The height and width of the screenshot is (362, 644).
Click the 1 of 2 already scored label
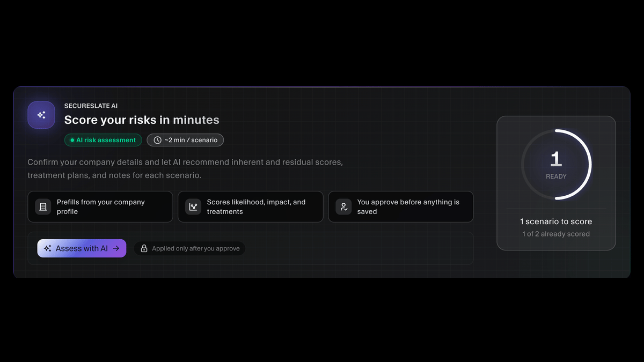556,234
